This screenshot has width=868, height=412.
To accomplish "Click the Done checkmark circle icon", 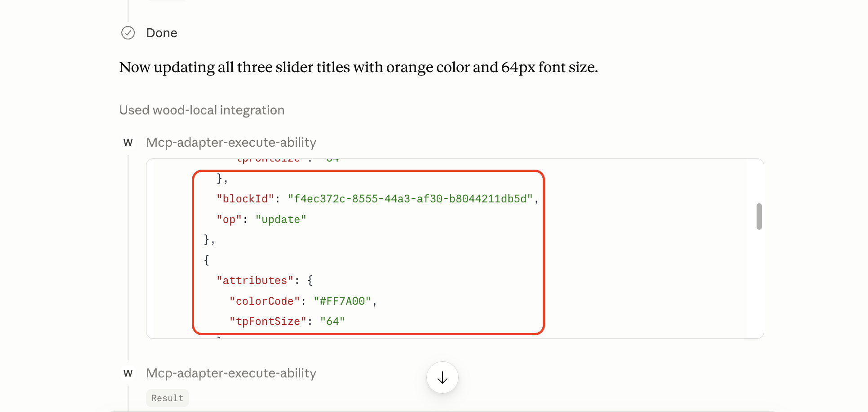I will point(128,33).
